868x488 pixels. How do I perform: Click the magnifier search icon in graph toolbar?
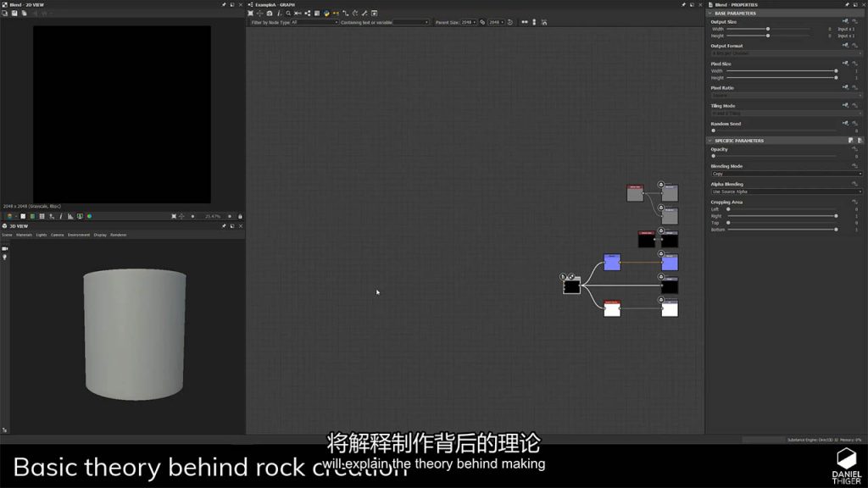(288, 14)
